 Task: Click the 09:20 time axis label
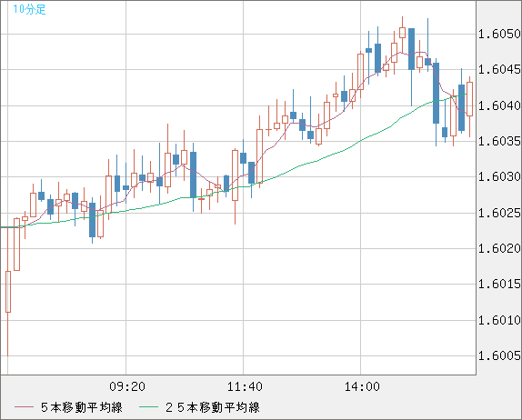pos(127,386)
